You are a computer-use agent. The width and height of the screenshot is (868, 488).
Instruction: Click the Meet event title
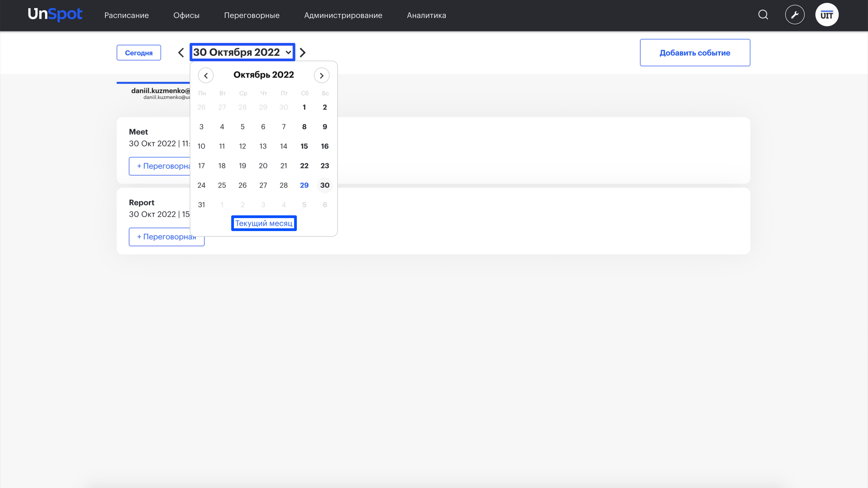tap(139, 132)
